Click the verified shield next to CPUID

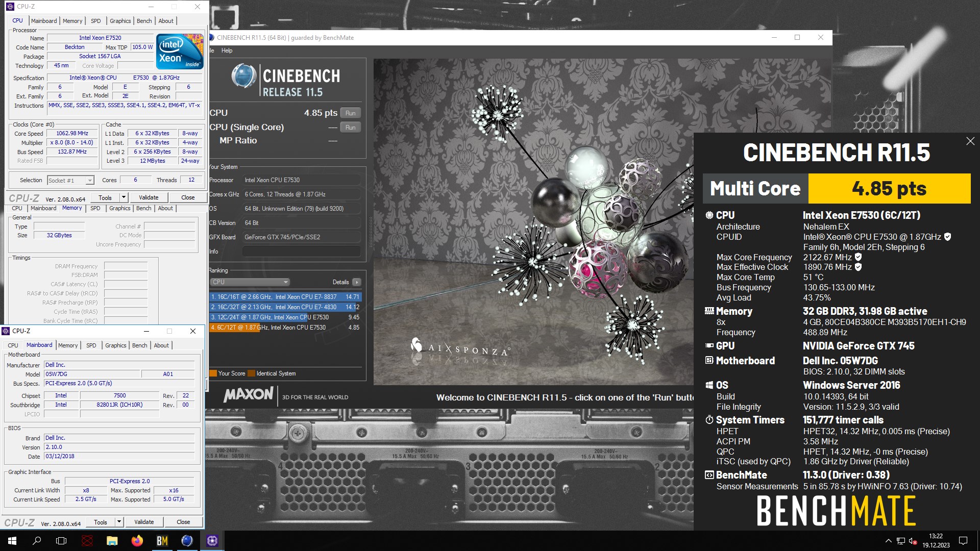point(948,237)
